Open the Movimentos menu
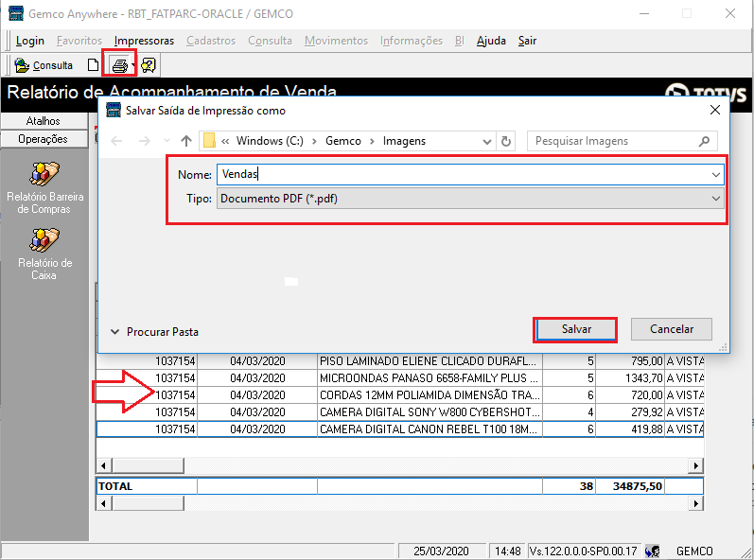This screenshot has width=754, height=560. [x=336, y=41]
